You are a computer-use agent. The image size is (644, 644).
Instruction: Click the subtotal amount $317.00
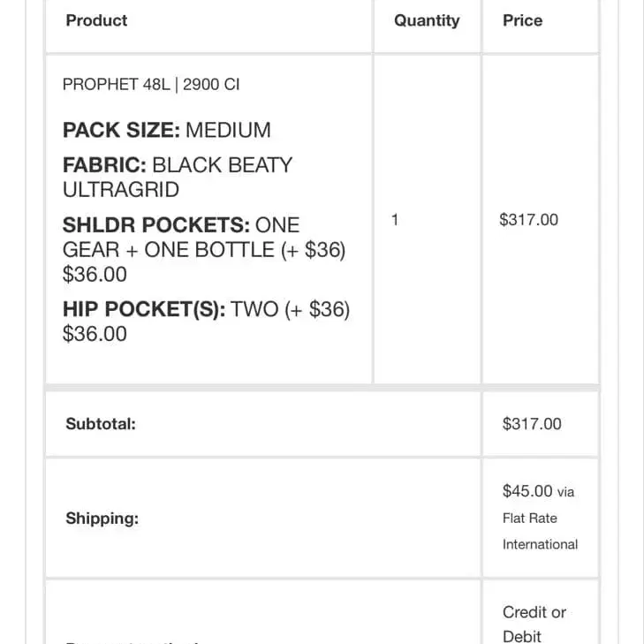(x=532, y=424)
